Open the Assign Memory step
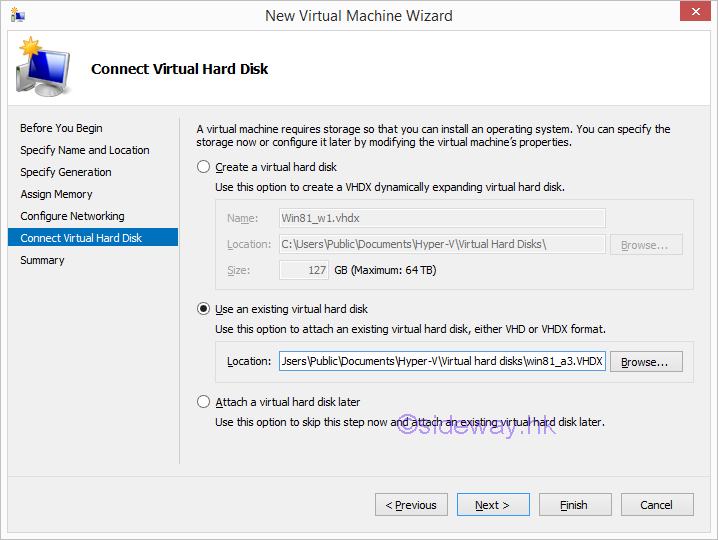The width and height of the screenshot is (718, 540). click(x=56, y=194)
